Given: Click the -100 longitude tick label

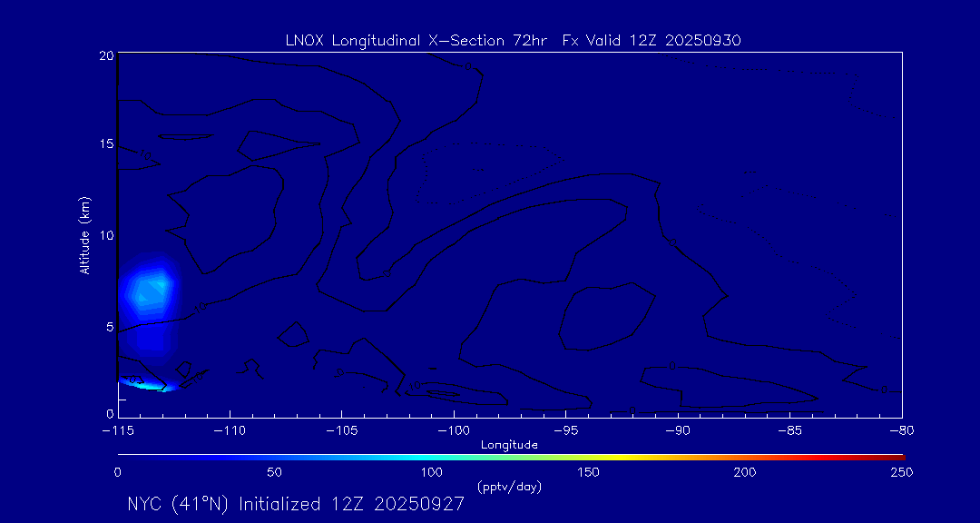Looking at the screenshot, I should (451, 429).
